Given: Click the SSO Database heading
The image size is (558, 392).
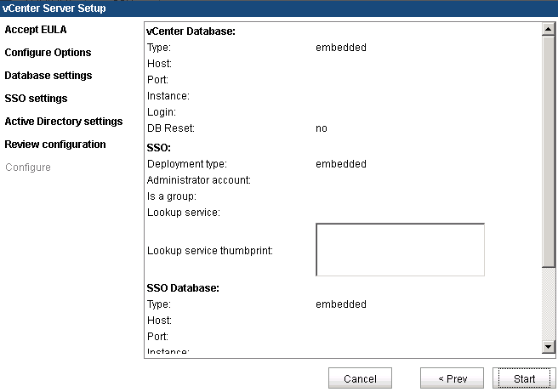Looking at the screenshot, I should 183,287.
